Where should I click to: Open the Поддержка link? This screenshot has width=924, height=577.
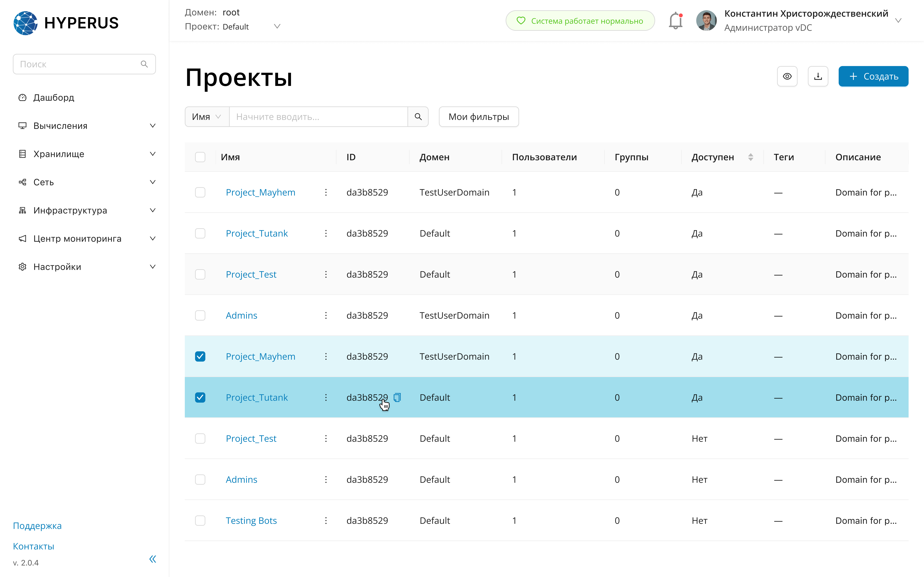click(37, 526)
